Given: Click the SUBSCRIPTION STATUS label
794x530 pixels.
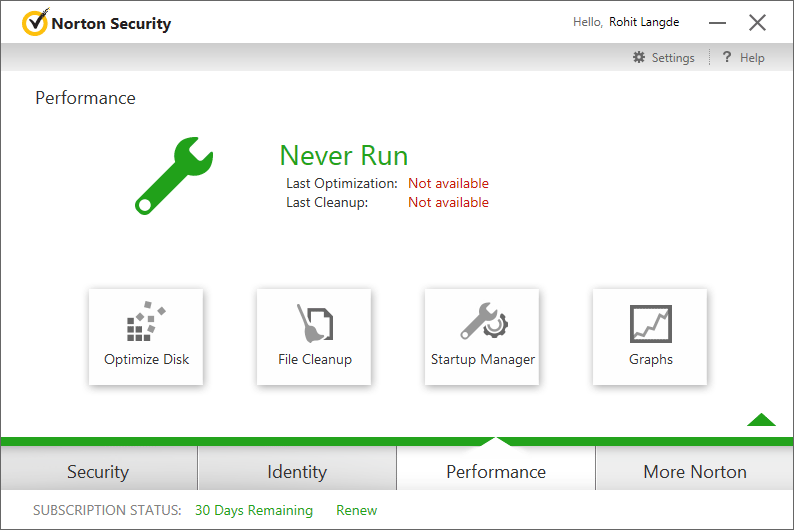Looking at the screenshot, I should click(107, 510).
